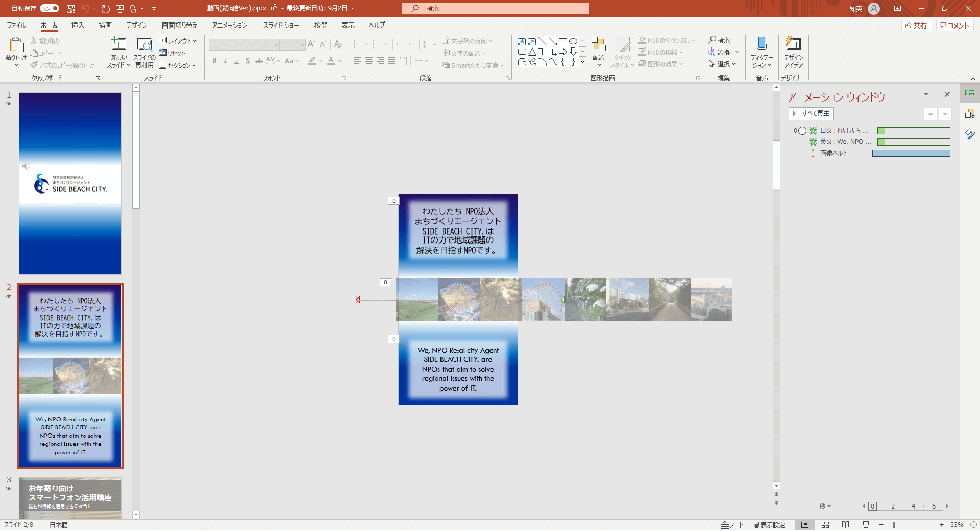Click the 共有 share button
The height and width of the screenshot is (531, 980).
pos(916,26)
